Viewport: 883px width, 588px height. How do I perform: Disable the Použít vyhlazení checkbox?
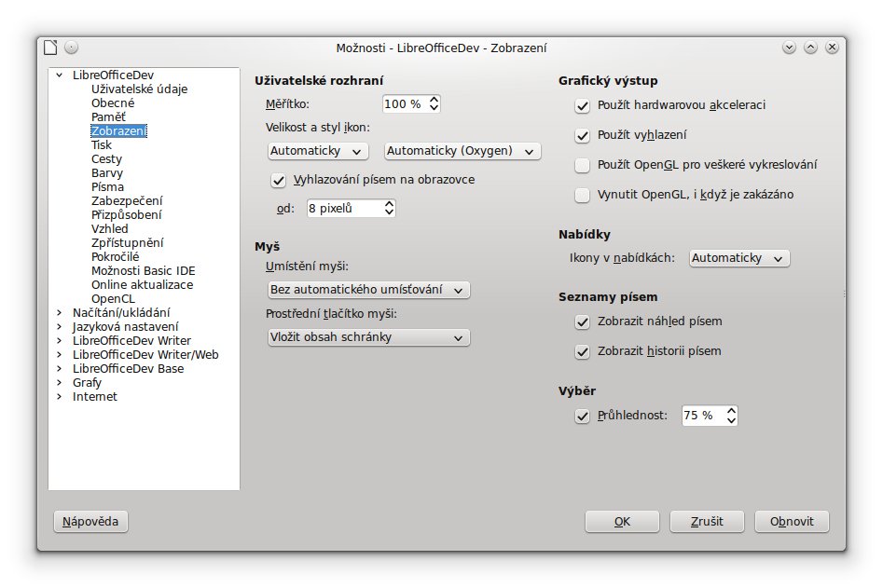(582, 135)
